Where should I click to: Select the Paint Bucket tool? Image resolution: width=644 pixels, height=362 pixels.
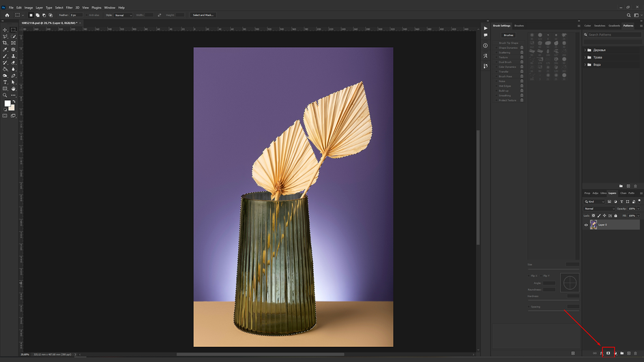tap(5, 69)
